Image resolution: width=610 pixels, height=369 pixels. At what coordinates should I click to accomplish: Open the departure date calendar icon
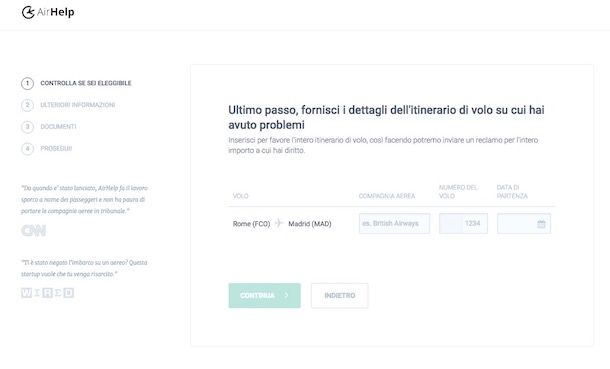click(x=541, y=224)
